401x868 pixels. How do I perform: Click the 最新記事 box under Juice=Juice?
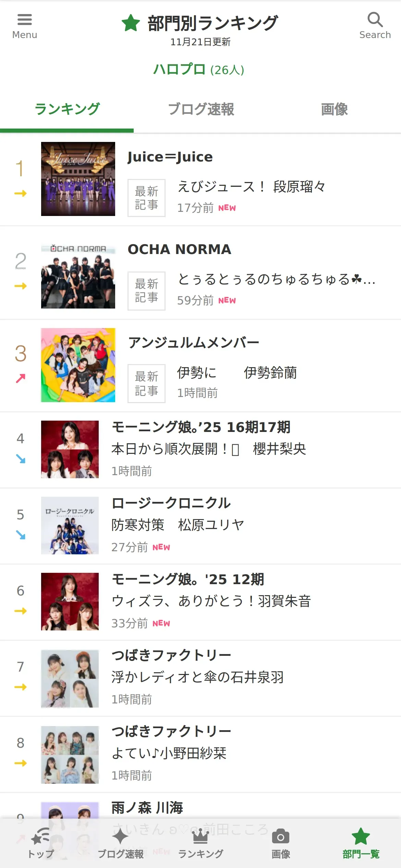pyautogui.click(x=146, y=198)
